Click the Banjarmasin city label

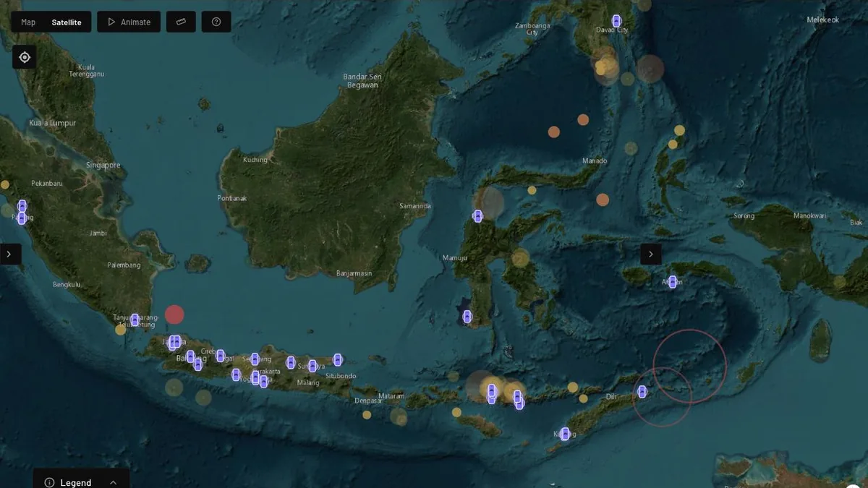[354, 273]
